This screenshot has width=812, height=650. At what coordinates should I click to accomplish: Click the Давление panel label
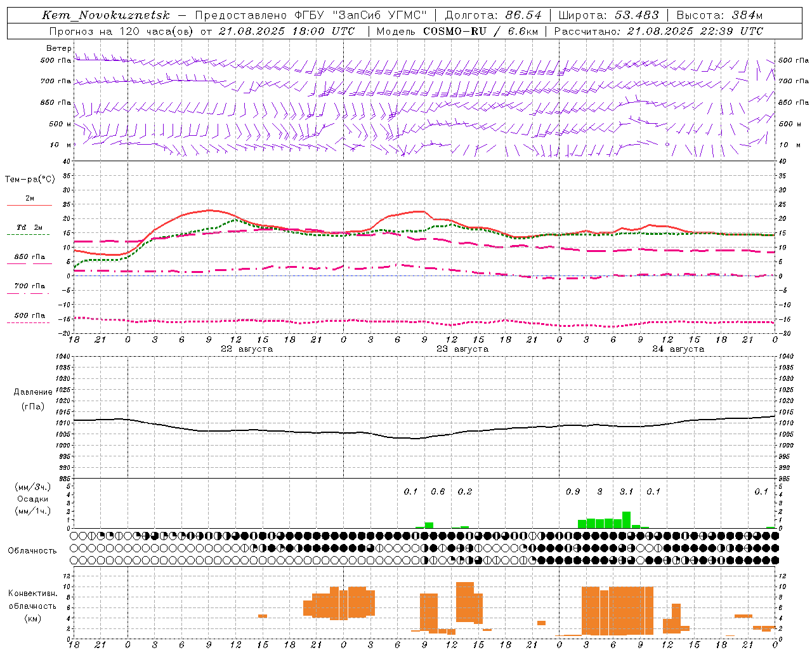pyautogui.click(x=33, y=392)
